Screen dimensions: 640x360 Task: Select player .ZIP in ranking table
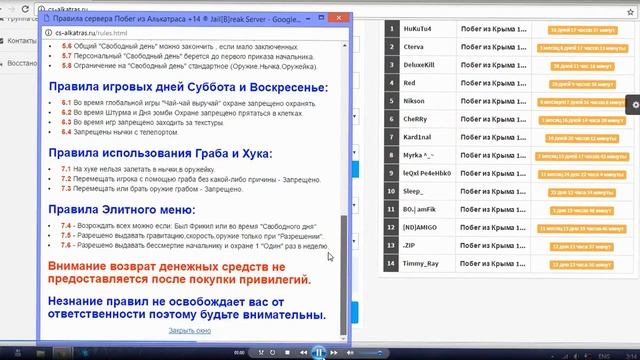(409, 245)
